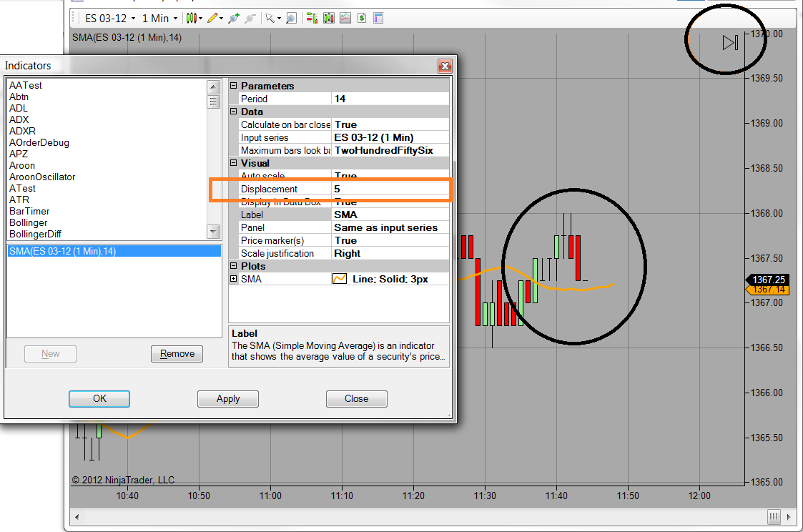Select the Bollinger indicator entry

pos(28,222)
